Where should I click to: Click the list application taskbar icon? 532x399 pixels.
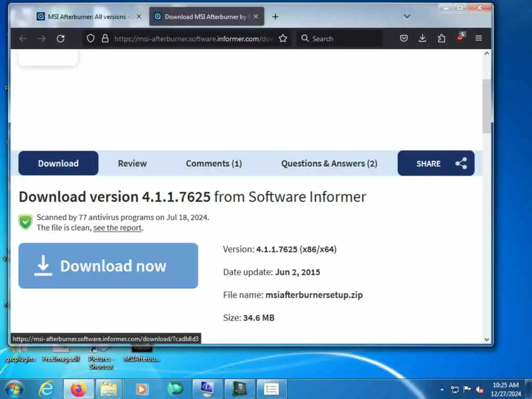(271, 389)
